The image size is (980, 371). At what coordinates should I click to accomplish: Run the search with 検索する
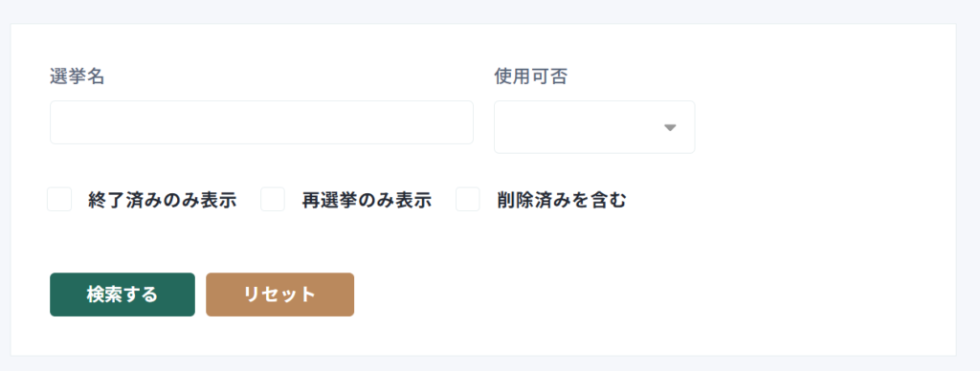tap(122, 295)
